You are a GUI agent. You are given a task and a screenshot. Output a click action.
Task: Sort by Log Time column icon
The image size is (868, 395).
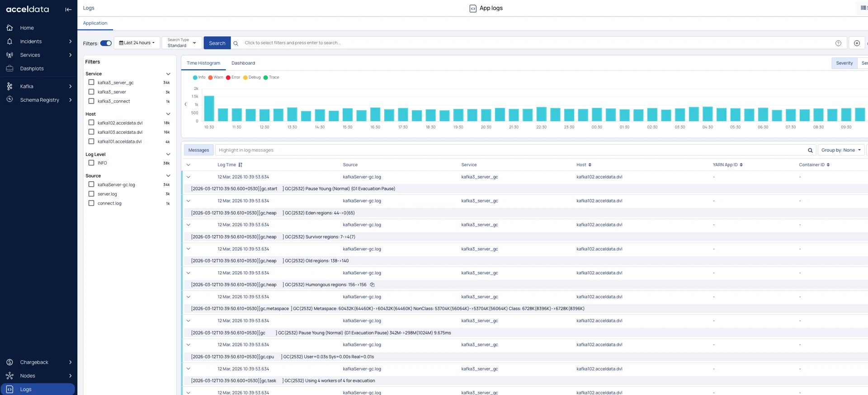[x=241, y=165]
